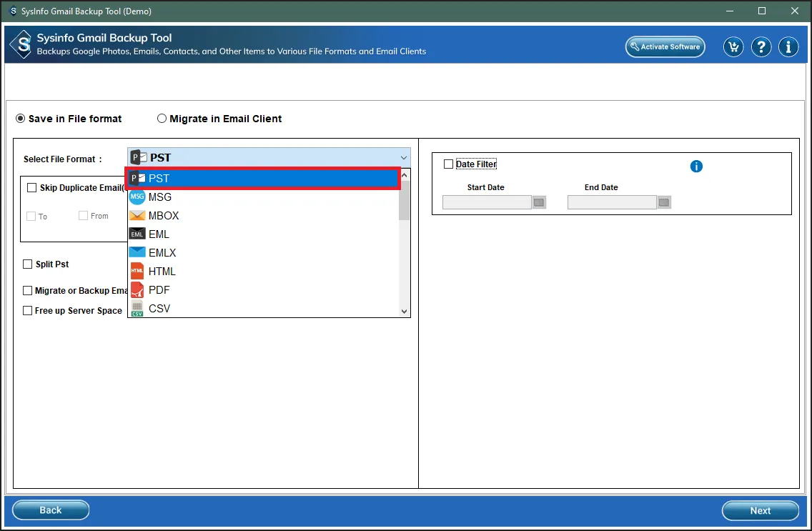Screen dimensions: 812x531
Task: Click the about info icon in header
Action: (788, 47)
